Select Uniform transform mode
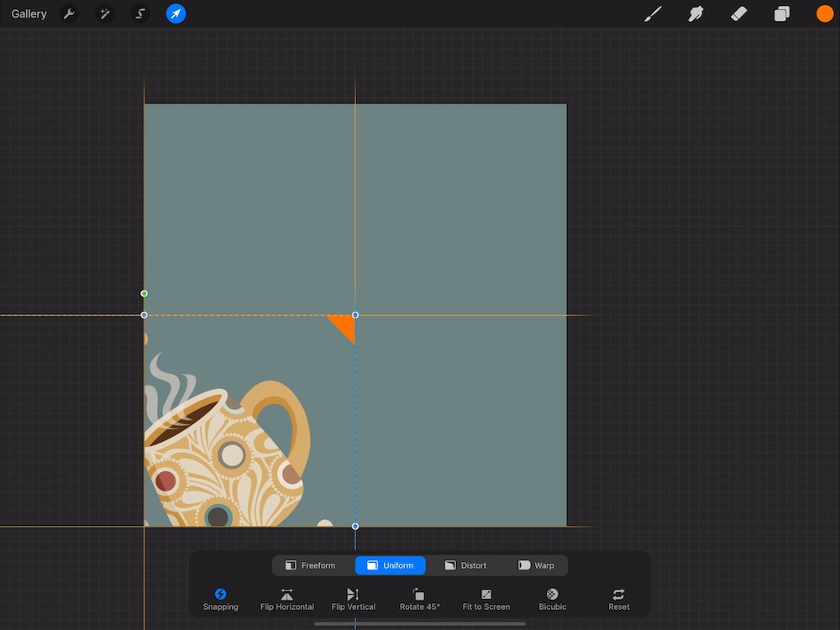840x630 pixels. pyautogui.click(x=390, y=565)
